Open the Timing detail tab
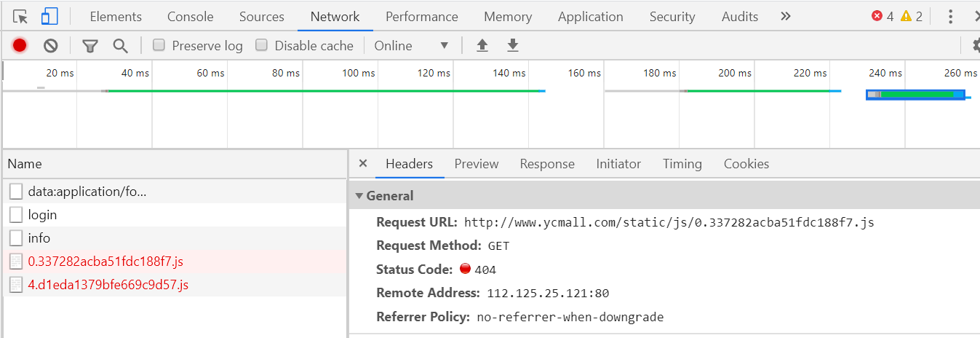 pyautogui.click(x=682, y=164)
